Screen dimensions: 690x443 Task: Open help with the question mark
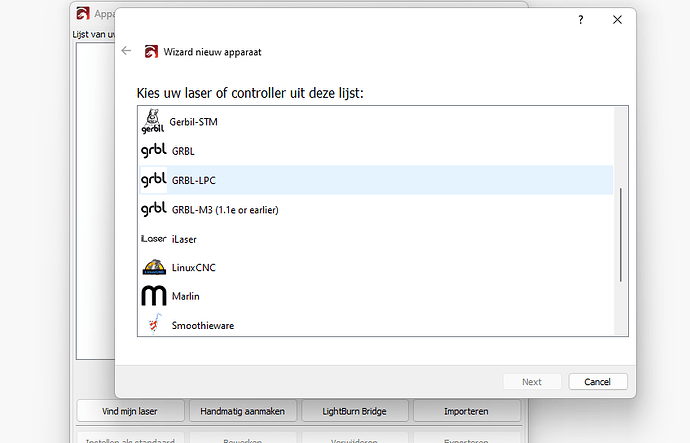point(581,20)
